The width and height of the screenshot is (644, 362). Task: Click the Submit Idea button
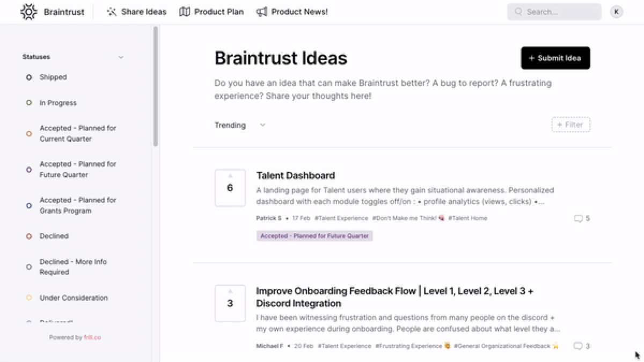[555, 58]
